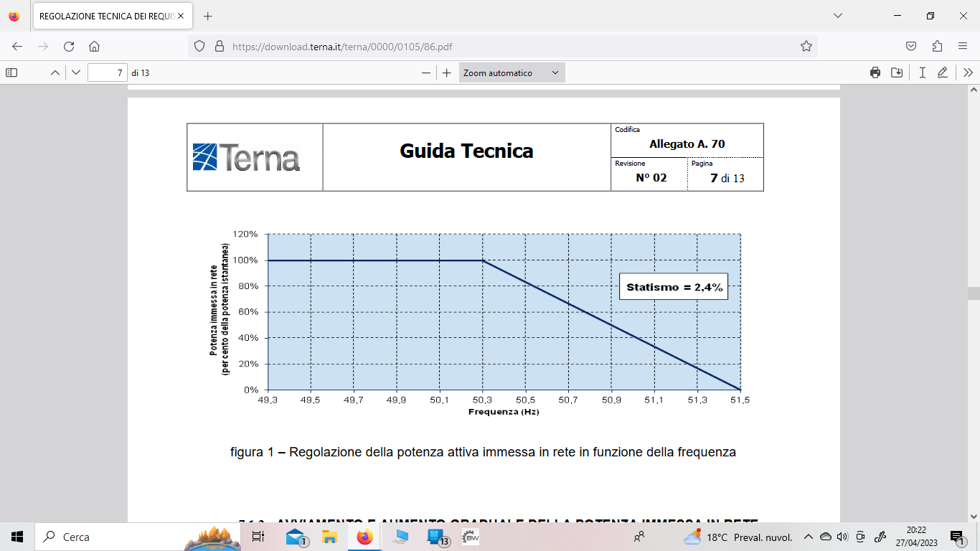Close the REGOLAZIONE TECNICA tab
980x551 pixels.
pos(180,16)
